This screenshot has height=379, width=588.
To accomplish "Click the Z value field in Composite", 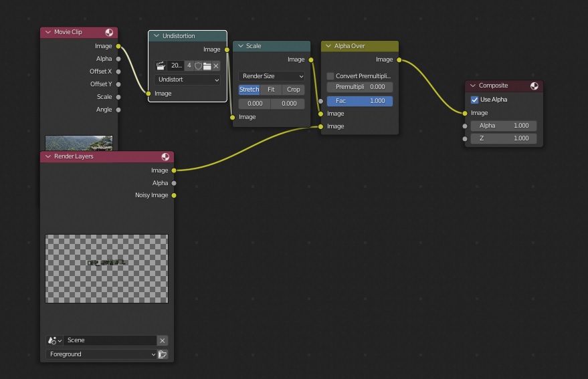I will click(504, 138).
